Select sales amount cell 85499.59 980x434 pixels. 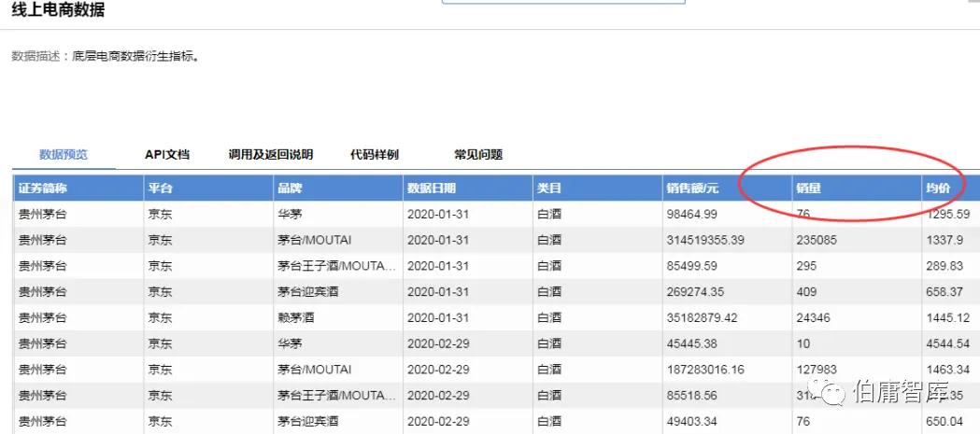click(x=692, y=266)
